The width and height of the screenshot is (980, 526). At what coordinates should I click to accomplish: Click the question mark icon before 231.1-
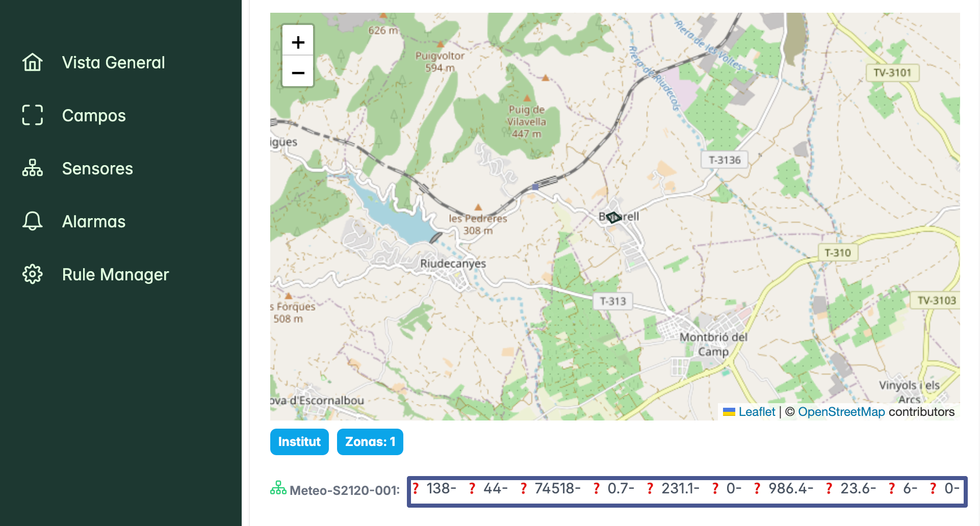tap(650, 488)
